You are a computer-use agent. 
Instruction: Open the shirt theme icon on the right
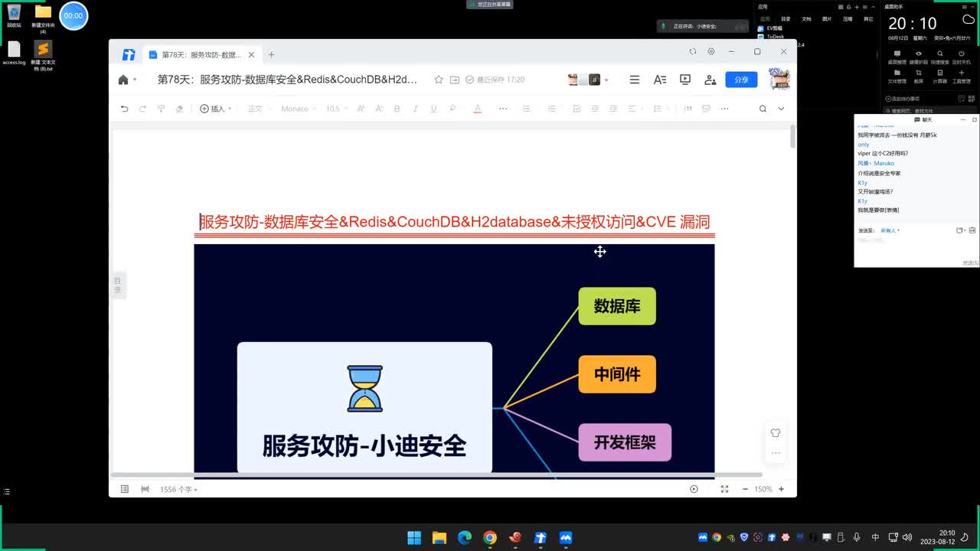776,432
